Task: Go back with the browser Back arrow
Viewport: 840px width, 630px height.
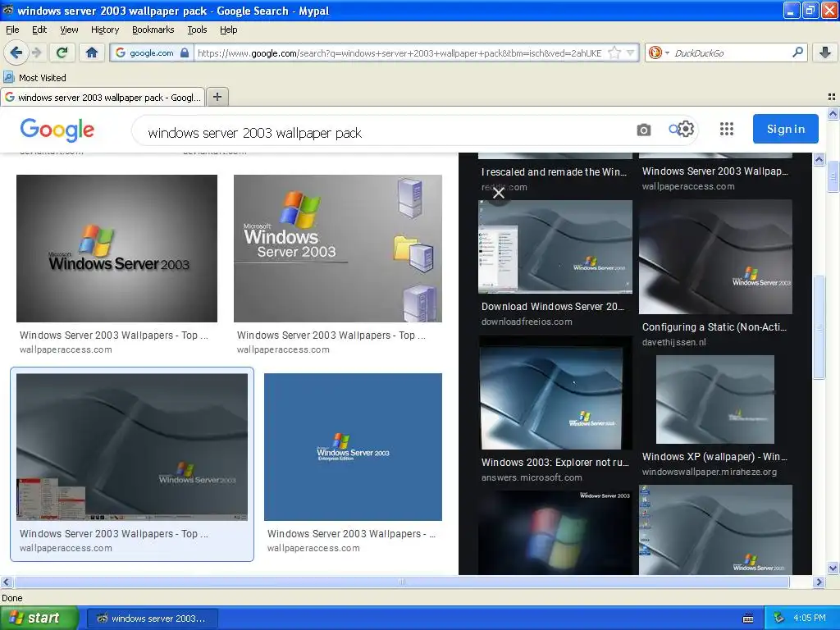Action: point(16,52)
